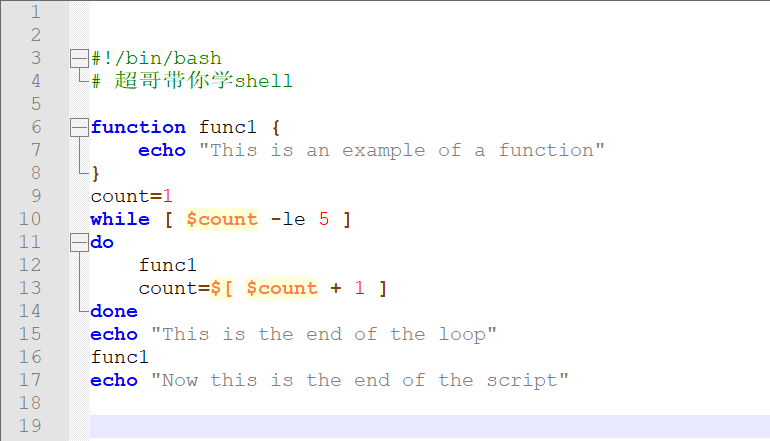
Task: Collapse the fold marker at the shebang line
Action: coord(80,59)
